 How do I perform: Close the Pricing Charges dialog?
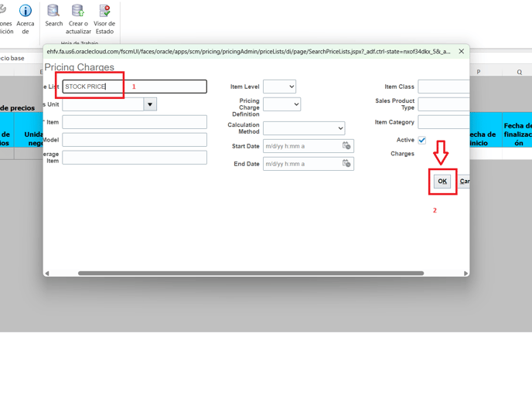pyautogui.click(x=461, y=51)
